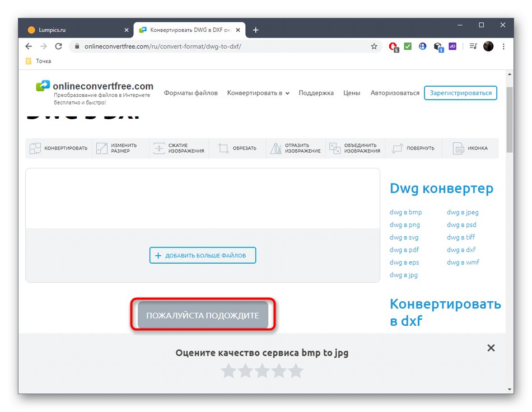Switch to the Lumpics.ru tab
This screenshot has width=532, height=412.
pyautogui.click(x=76, y=30)
